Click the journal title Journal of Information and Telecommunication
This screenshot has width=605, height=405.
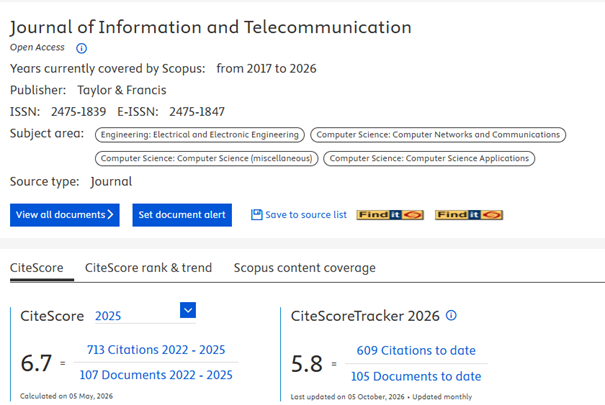coord(211,27)
